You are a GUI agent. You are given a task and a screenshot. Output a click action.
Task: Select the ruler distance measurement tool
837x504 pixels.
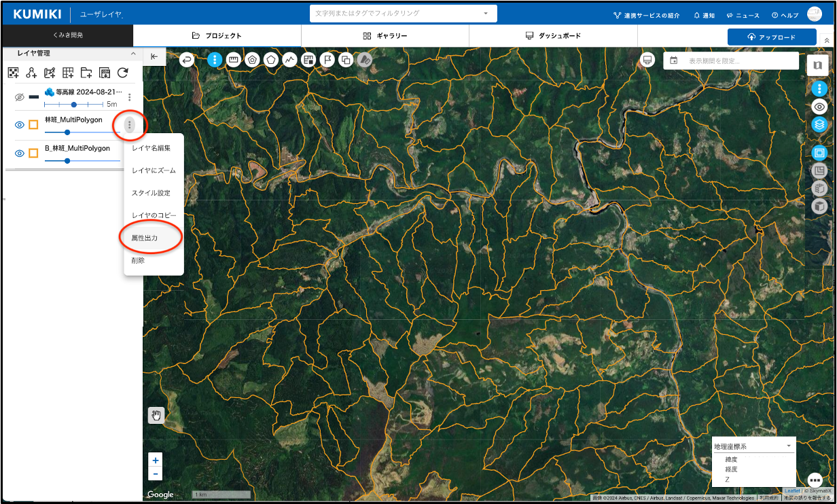click(234, 60)
